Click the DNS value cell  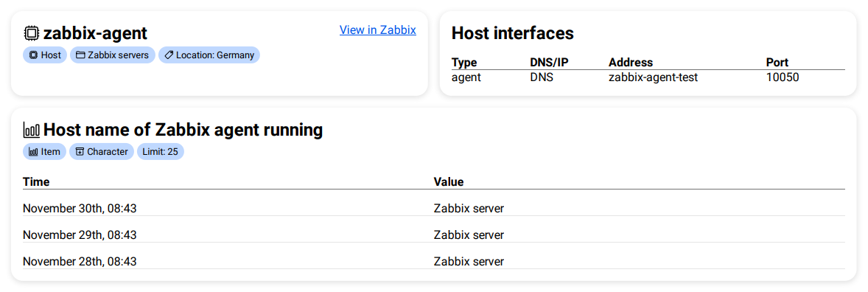coord(542,77)
